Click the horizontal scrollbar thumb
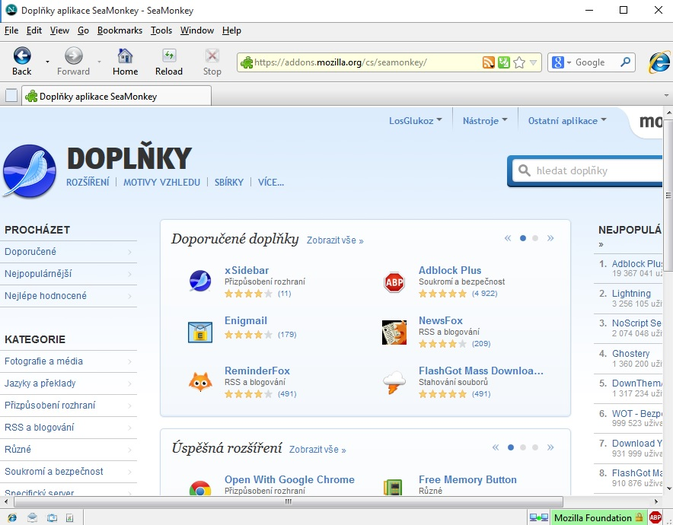This screenshot has width=673, height=525. tap(288, 501)
